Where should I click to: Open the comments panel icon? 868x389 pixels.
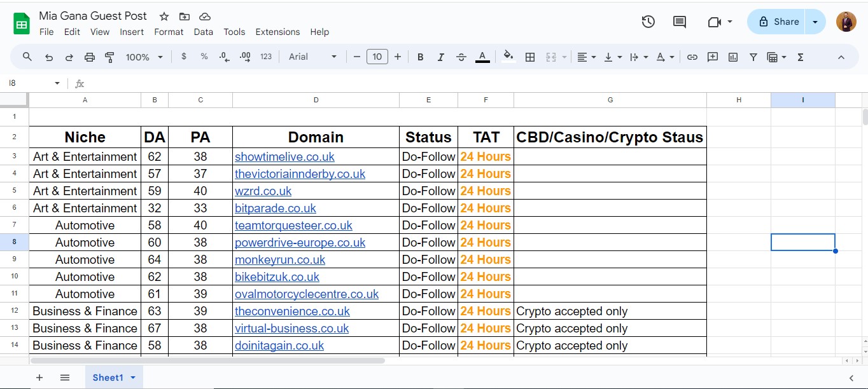pos(680,22)
